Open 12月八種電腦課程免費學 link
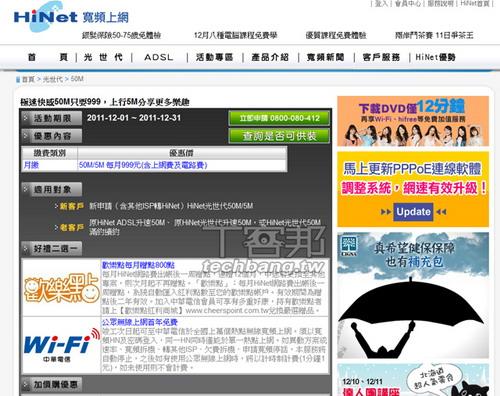Image resolution: width=500 pixels, height=396 pixels. point(235,35)
